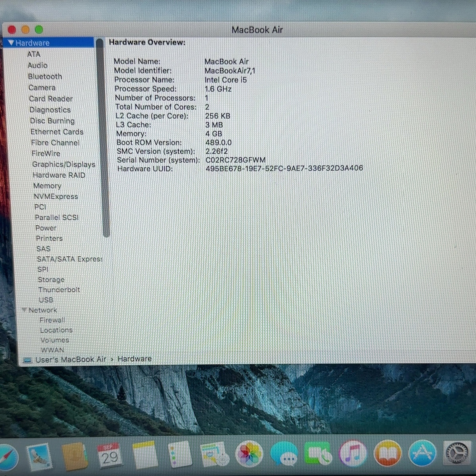Select Firewall under Network
Image resolution: width=476 pixels, height=476 pixels.
(52, 320)
